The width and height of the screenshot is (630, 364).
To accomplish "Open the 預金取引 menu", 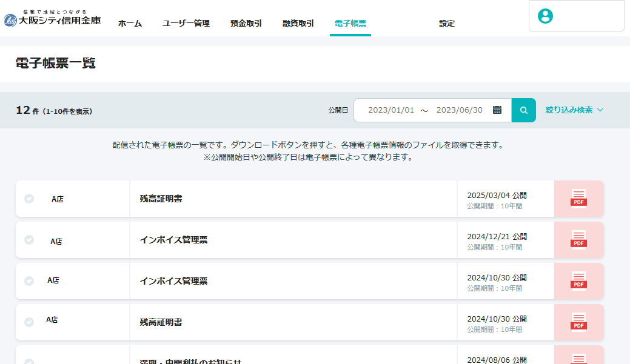I will coord(246,24).
